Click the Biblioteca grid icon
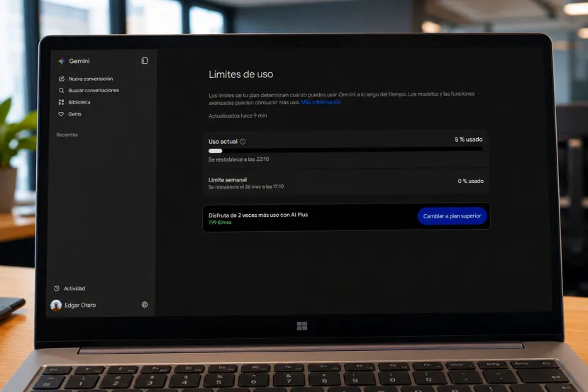Viewport: 588px width, 392px height. point(61,102)
